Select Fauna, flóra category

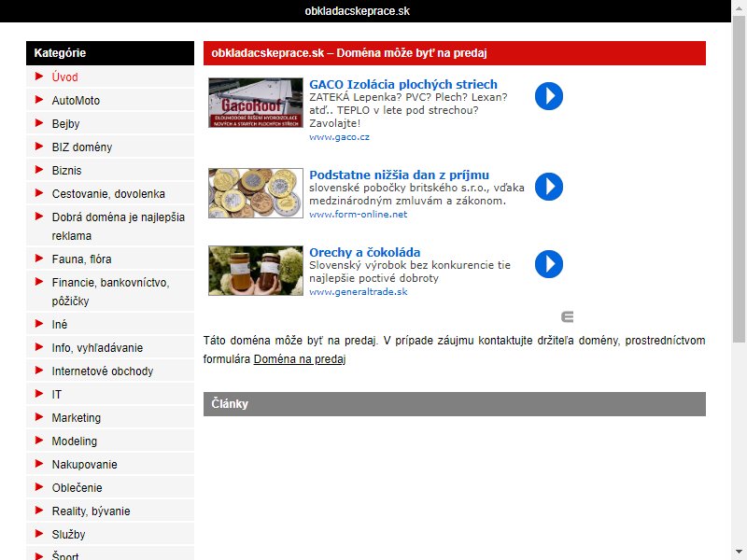[x=81, y=259]
